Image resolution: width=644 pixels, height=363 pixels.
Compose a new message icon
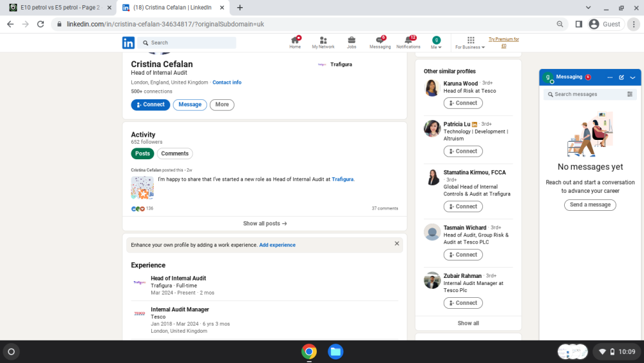(x=621, y=77)
